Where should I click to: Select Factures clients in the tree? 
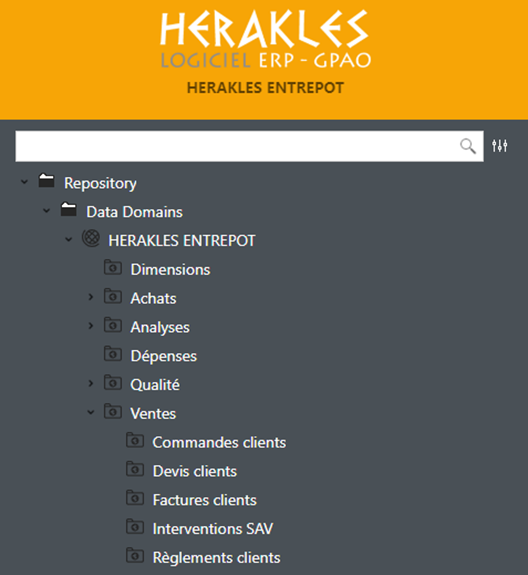[x=205, y=500]
